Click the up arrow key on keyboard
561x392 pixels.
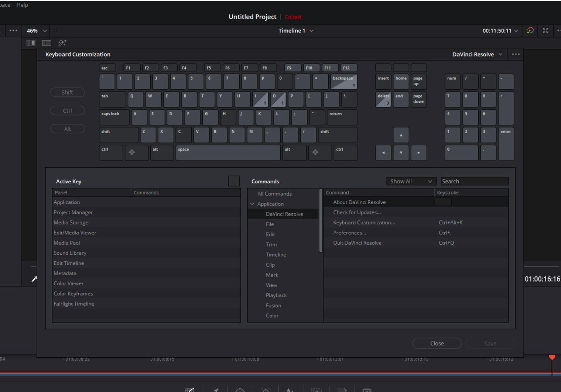tap(401, 135)
